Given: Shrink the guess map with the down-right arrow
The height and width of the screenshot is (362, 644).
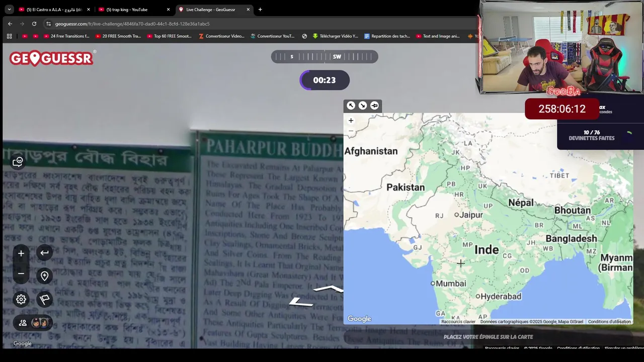Looking at the screenshot, I should (x=362, y=106).
